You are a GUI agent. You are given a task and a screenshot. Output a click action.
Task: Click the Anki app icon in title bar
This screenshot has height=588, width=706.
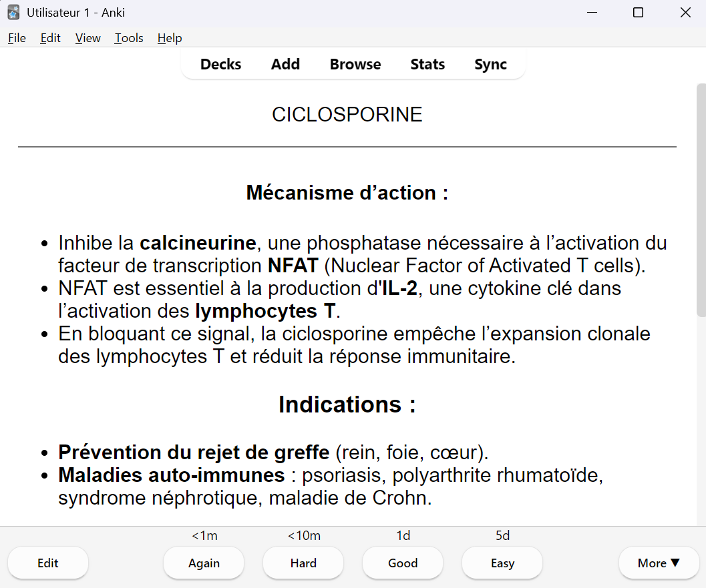pos(13,13)
